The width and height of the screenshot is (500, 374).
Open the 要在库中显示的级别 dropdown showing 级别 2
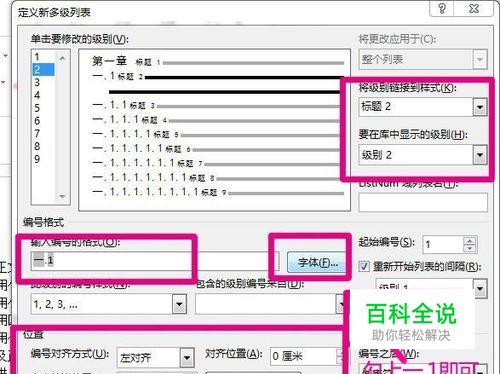pyautogui.click(x=480, y=155)
